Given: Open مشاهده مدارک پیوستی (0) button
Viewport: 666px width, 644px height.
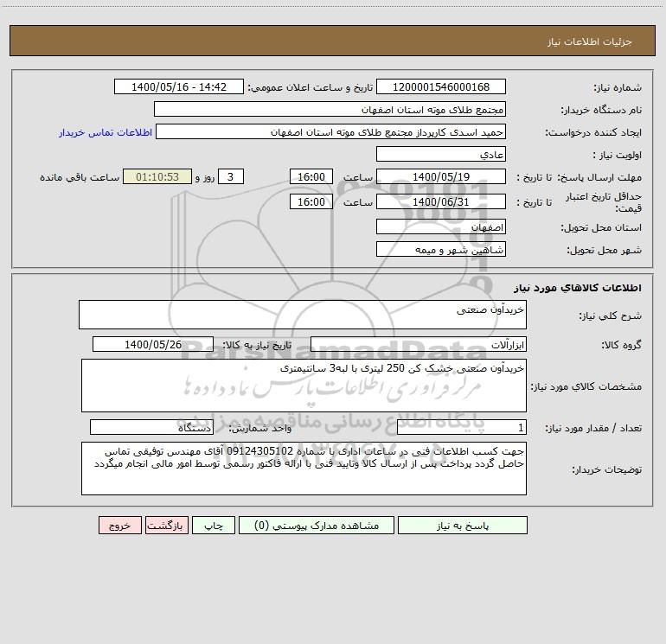Looking at the screenshot, I should point(316,525).
